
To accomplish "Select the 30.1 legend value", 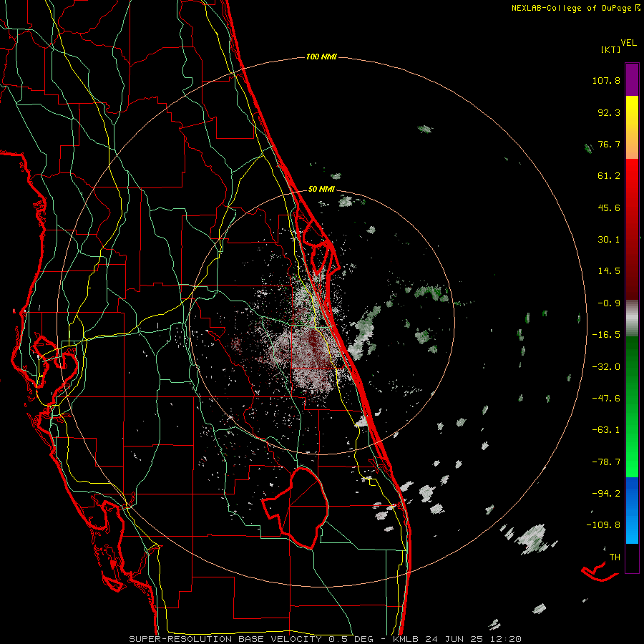I will (x=609, y=240).
